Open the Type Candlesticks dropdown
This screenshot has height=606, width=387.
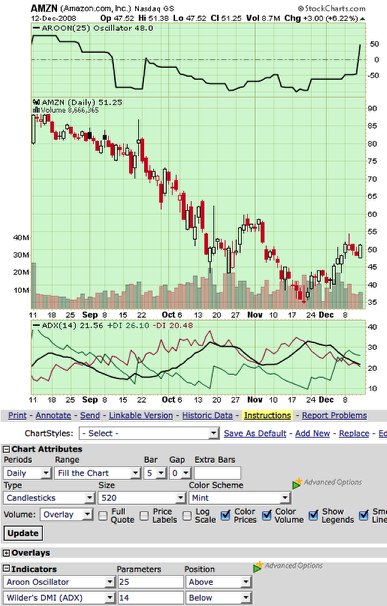49,498
